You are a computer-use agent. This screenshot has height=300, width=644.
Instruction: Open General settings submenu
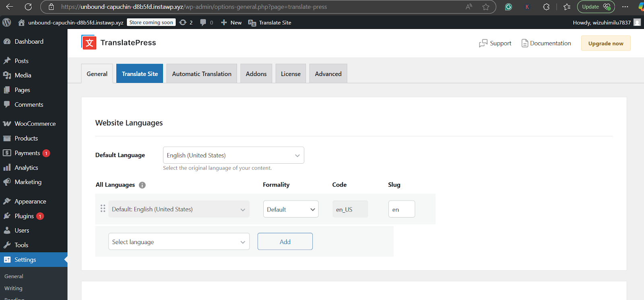[14, 276]
